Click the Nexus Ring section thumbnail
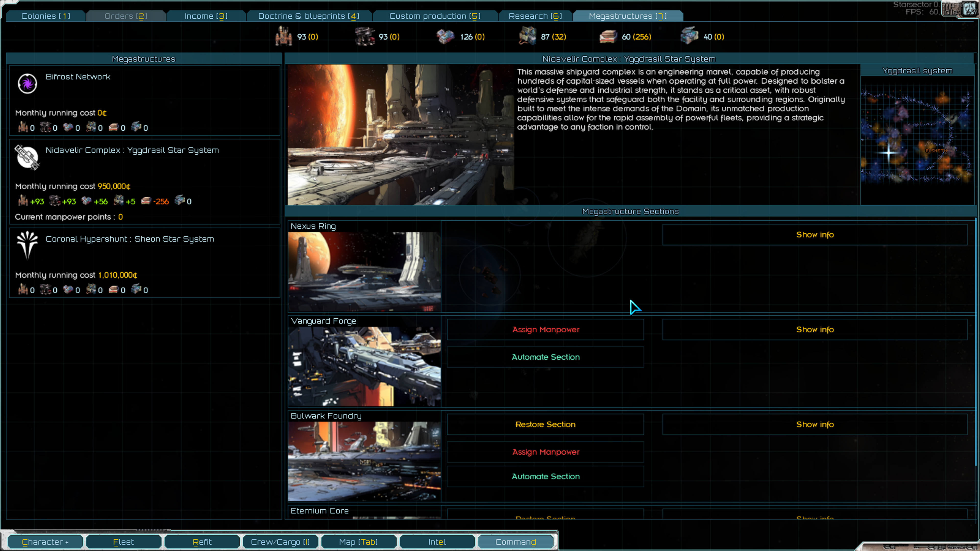980x551 pixels. pyautogui.click(x=364, y=271)
